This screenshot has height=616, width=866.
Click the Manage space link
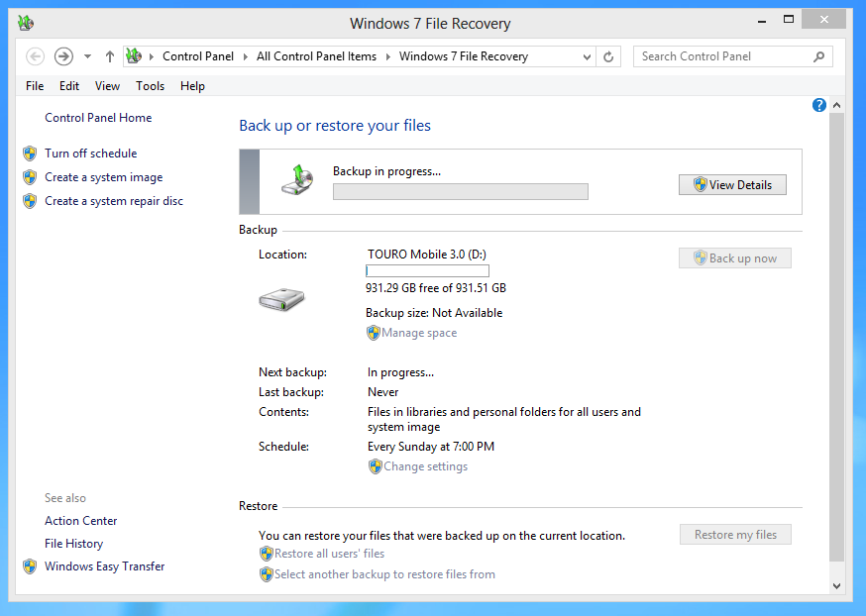(x=419, y=333)
